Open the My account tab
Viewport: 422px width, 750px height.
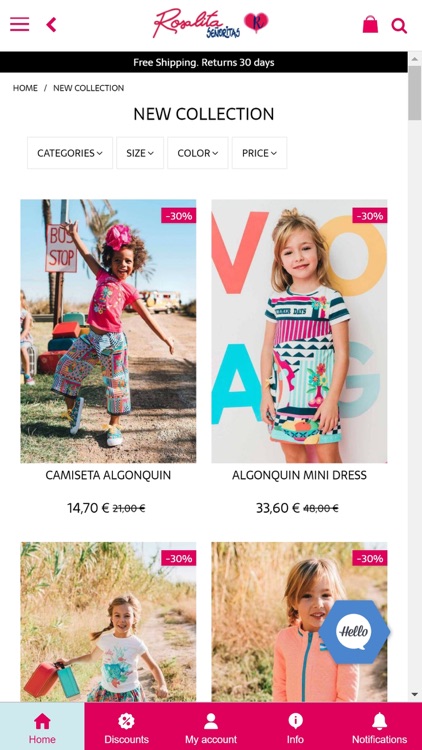click(x=211, y=726)
